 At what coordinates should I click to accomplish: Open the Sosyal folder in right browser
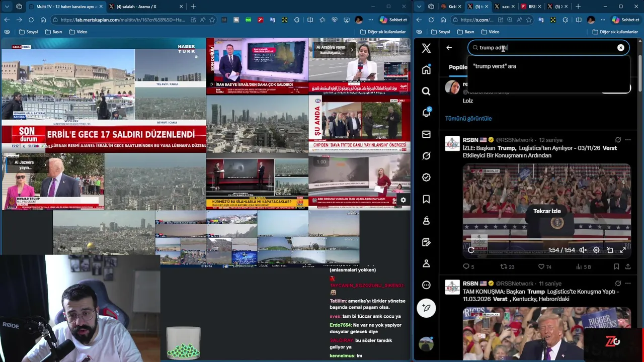click(440, 32)
